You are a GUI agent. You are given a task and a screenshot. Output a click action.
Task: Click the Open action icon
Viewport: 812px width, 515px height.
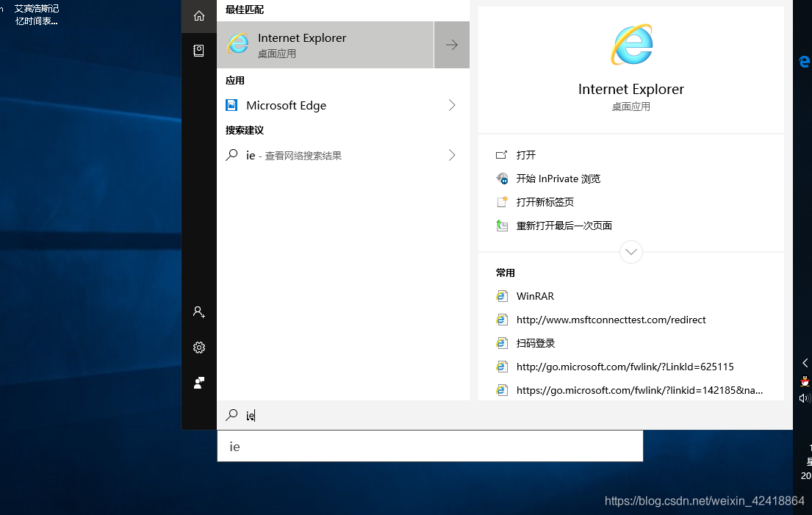[x=501, y=155]
